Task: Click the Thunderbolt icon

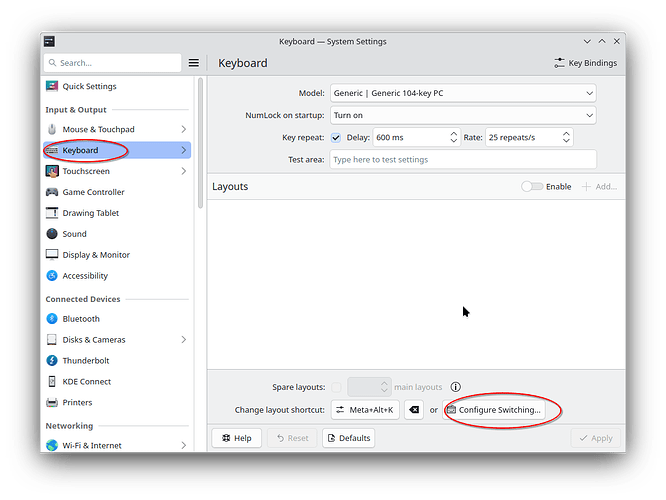Action: (x=52, y=361)
